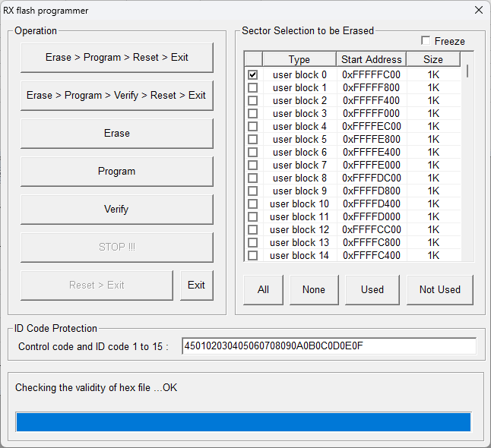Enable the Freeze checkbox
The width and height of the screenshot is (491, 448).
[x=426, y=41]
